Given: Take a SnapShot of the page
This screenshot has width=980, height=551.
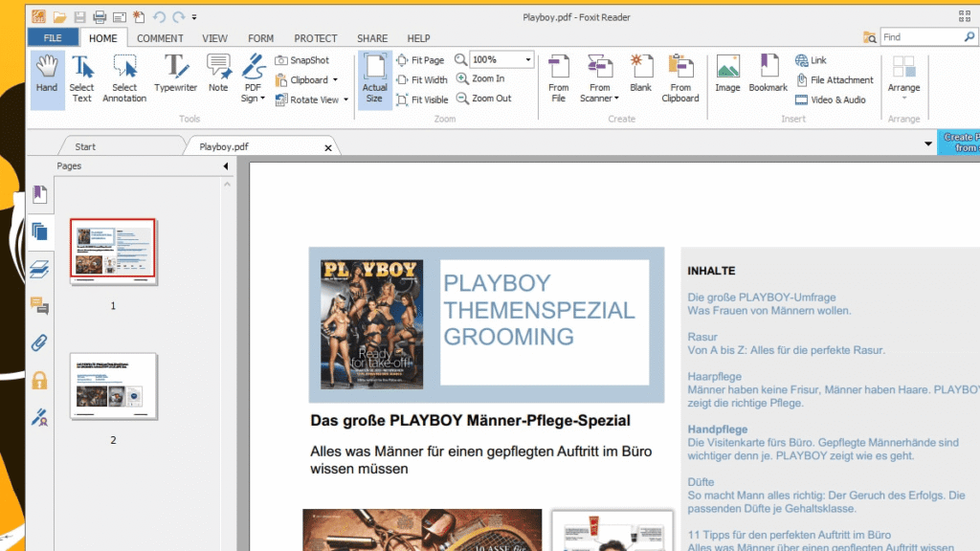Looking at the screenshot, I should (x=302, y=60).
